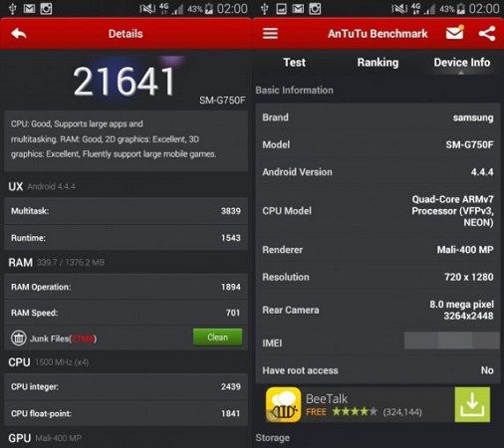This screenshot has width=504, height=448.
Task: Select the Brand samsung row
Action: pos(378,117)
